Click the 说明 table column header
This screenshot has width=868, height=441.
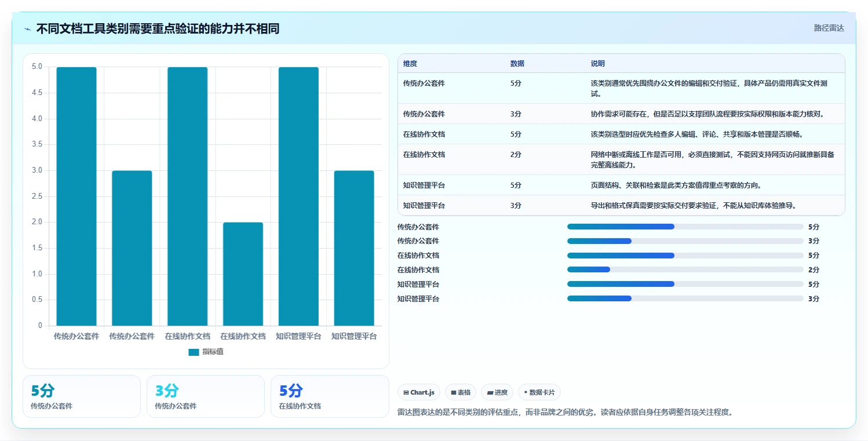click(x=598, y=64)
